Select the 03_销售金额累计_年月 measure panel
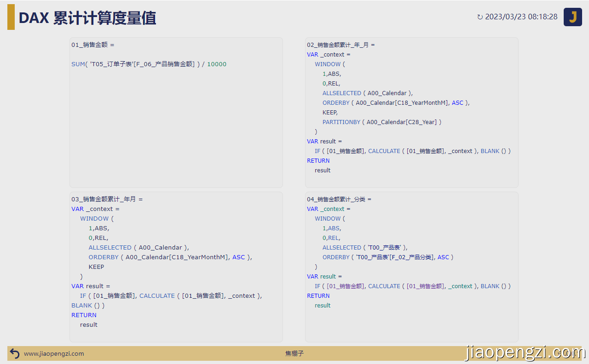Viewport: 589px width, 364px height. 176,267
